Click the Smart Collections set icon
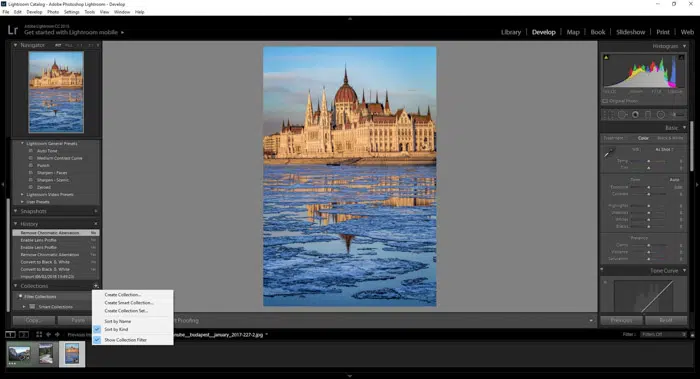The width and height of the screenshot is (700, 379). click(x=32, y=307)
